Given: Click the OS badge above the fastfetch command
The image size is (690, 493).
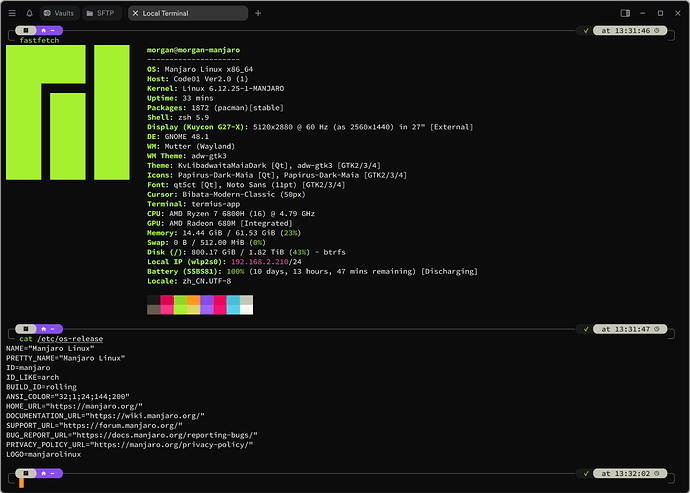Looking at the screenshot, I should click(26, 31).
